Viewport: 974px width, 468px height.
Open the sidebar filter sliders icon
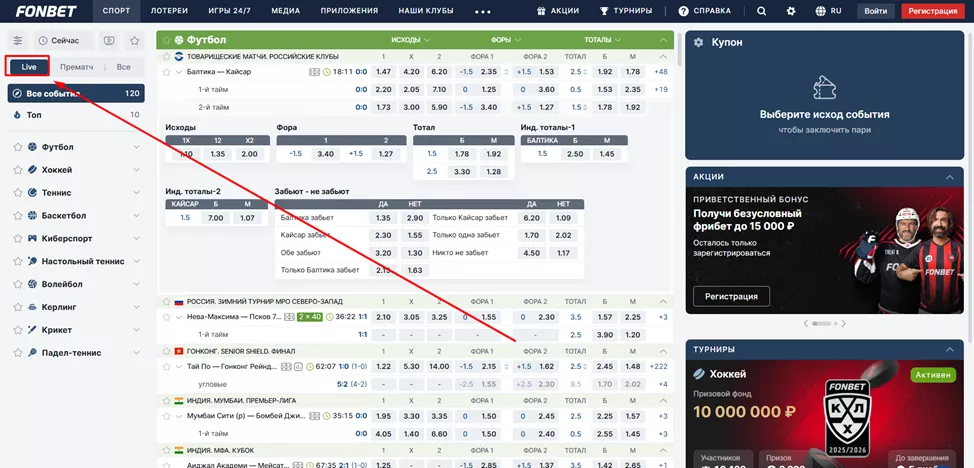[18, 40]
